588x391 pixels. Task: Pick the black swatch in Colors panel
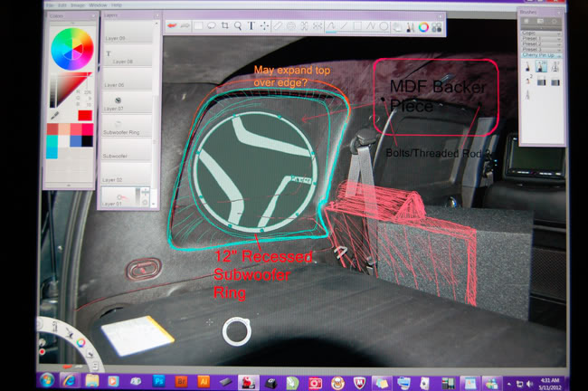88,141
